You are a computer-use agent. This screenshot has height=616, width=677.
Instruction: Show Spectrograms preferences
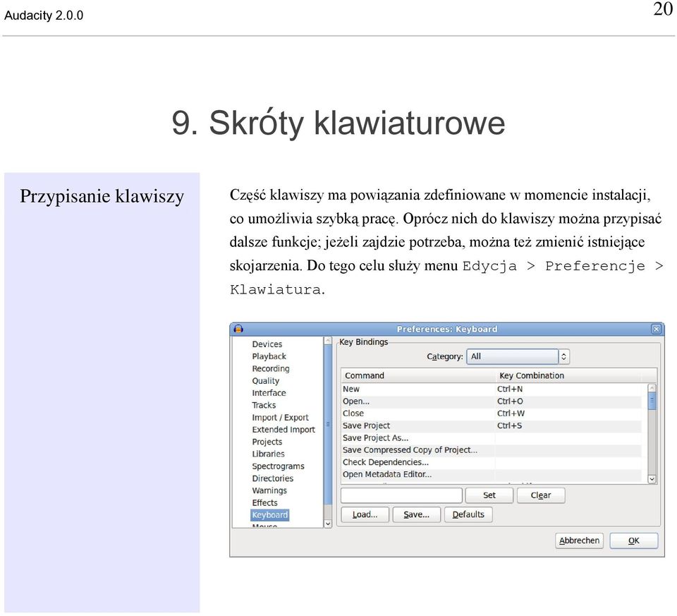tap(278, 466)
